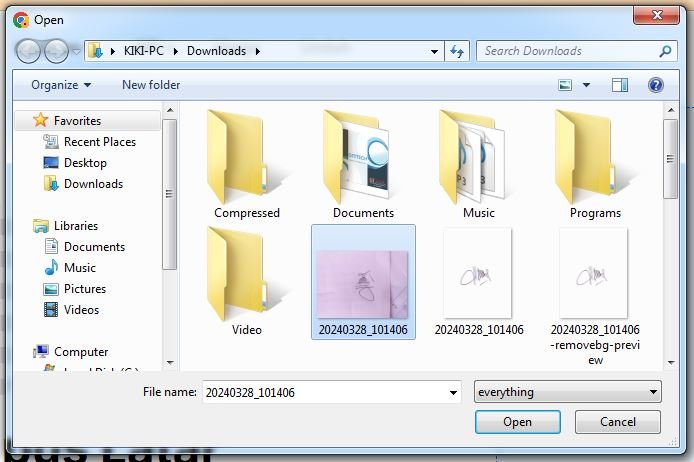Select the 20240328_101406-removebg-preview thumbnail

[595, 275]
